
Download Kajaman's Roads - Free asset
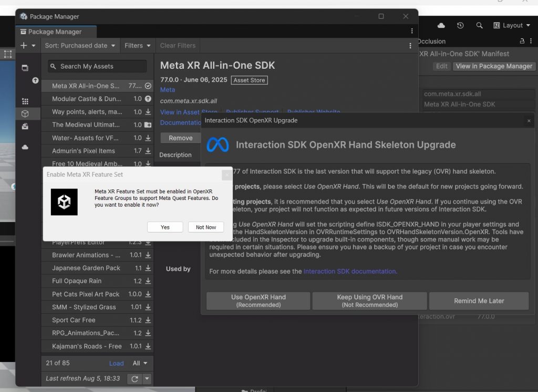coord(148,346)
